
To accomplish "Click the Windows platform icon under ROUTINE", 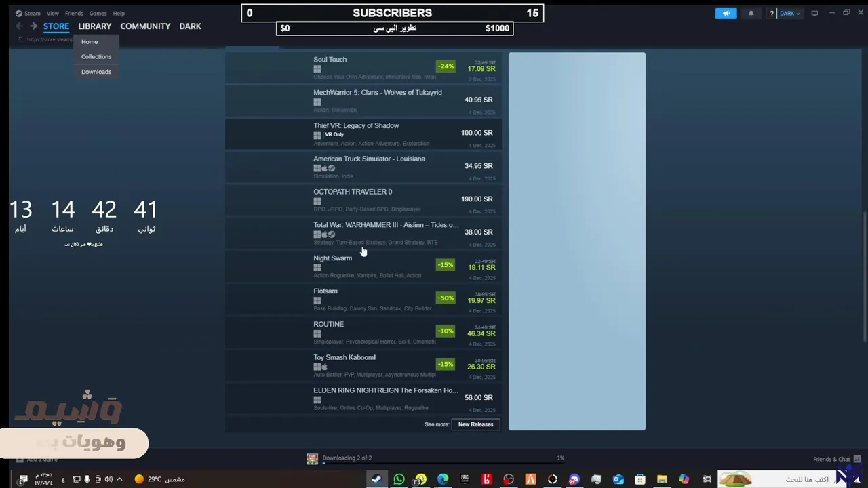I will point(317,334).
